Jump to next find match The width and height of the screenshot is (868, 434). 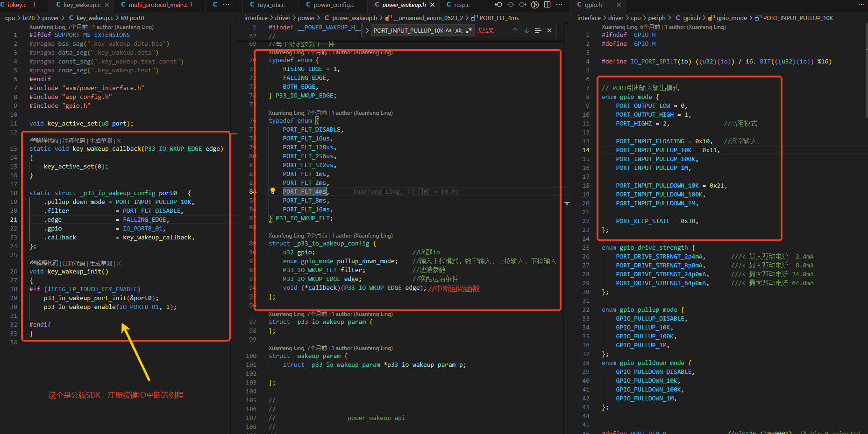pyautogui.click(x=526, y=30)
